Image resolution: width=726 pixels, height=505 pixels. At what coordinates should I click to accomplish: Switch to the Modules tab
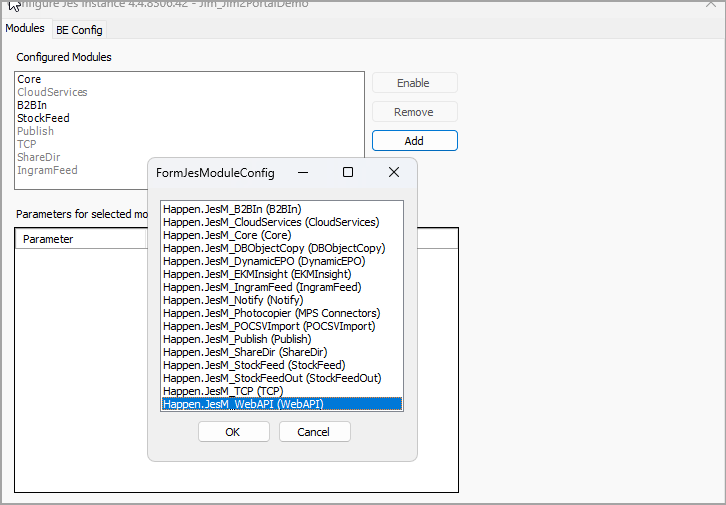tap(25, 29)
